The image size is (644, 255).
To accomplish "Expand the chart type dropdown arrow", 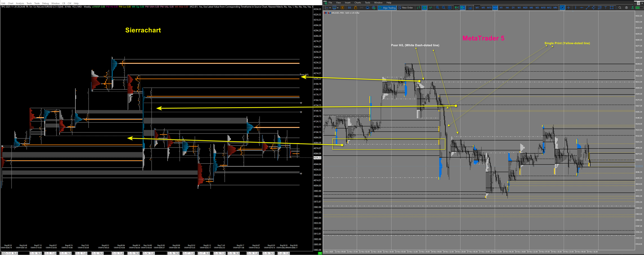I will coord(330,8).
